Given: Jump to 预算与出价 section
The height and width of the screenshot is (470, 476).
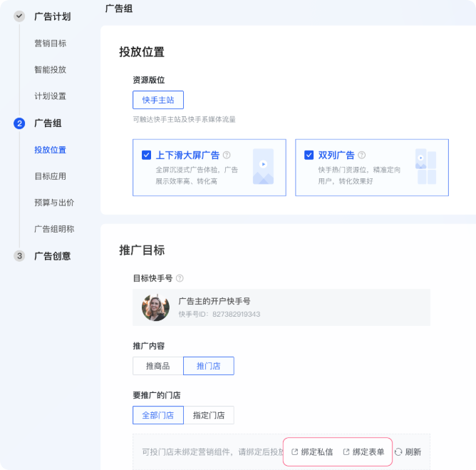Looking at the screenshot, I should [54, 203].
